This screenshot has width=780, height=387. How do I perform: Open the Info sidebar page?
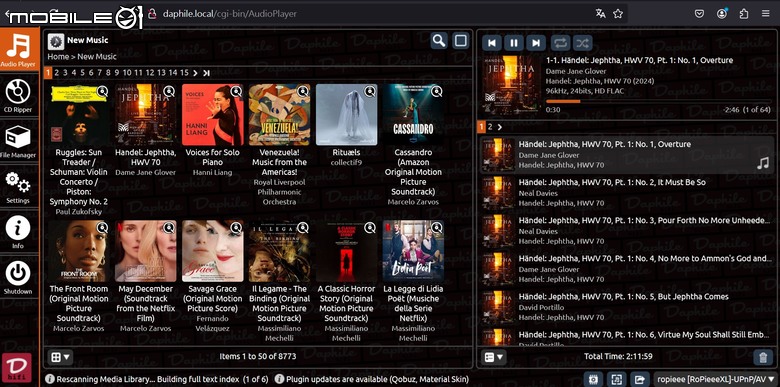[18, 232]
